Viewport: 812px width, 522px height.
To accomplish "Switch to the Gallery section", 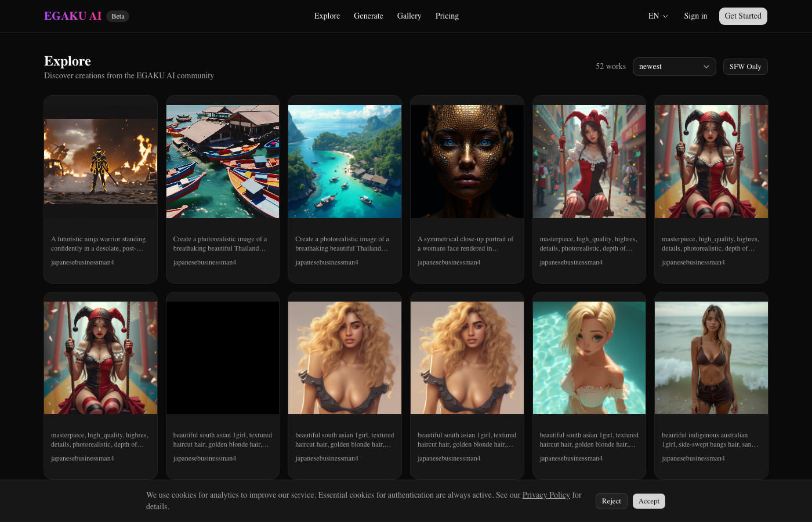I will (409, 16).
